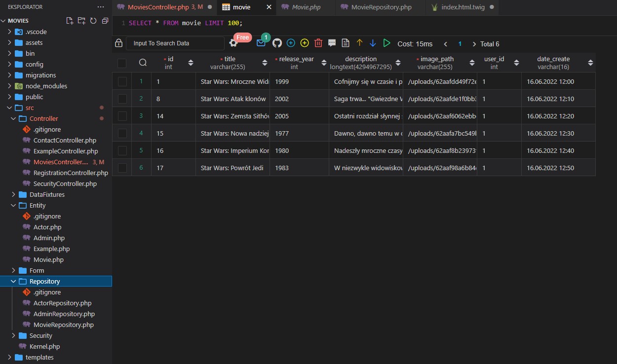The height and width of the screenshot is (364, 617).
Task: Open the comment bubble icon
Action: pyautogui.click(x=332, y=43)
